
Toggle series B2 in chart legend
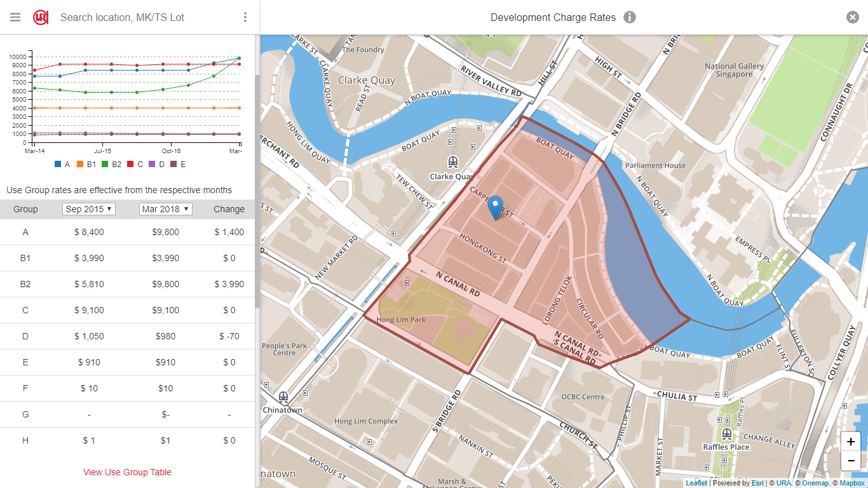tap(111, 164)
